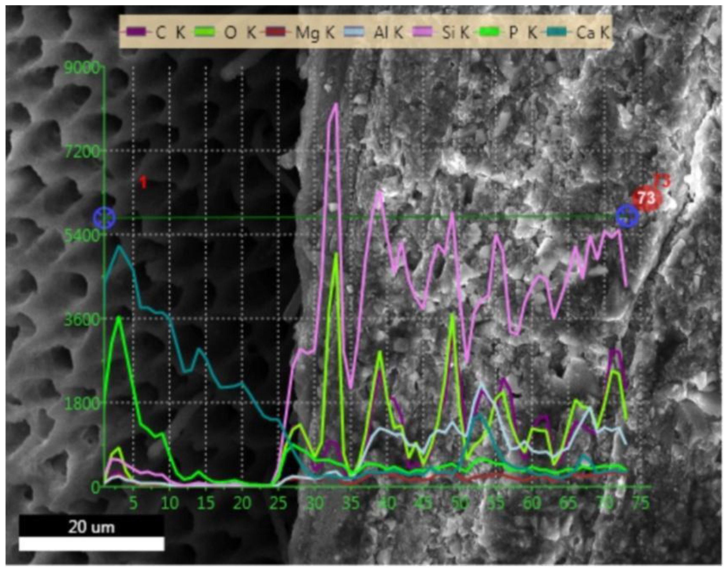Click the x-axis tick label 60
The image size is (728, 571).
[532, 502]
